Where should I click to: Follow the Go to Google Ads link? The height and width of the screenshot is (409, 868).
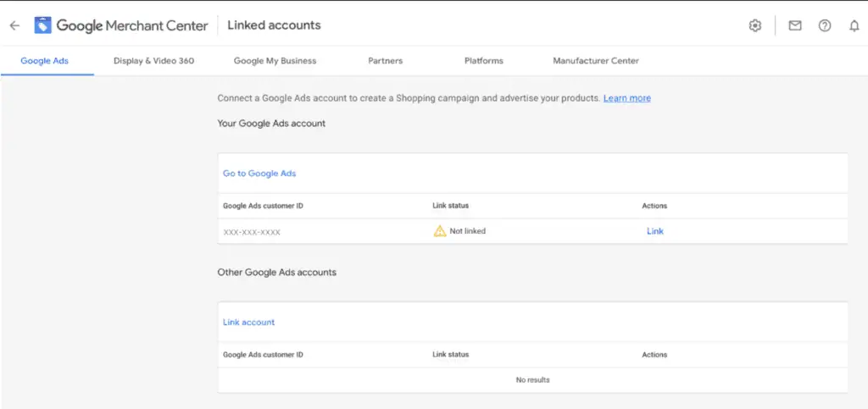point(259,174)
